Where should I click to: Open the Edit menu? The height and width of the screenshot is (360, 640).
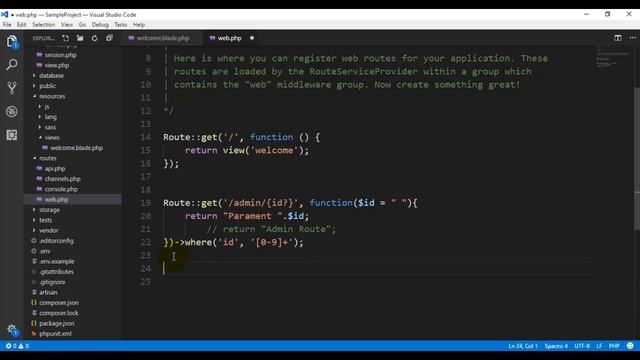coord(22,24)
